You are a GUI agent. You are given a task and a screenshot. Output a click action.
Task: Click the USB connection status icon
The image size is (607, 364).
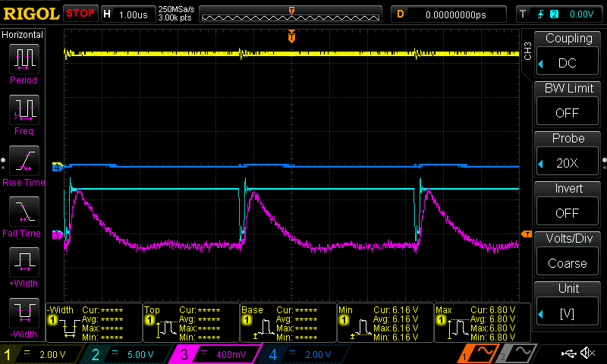[x=568, y=353]
